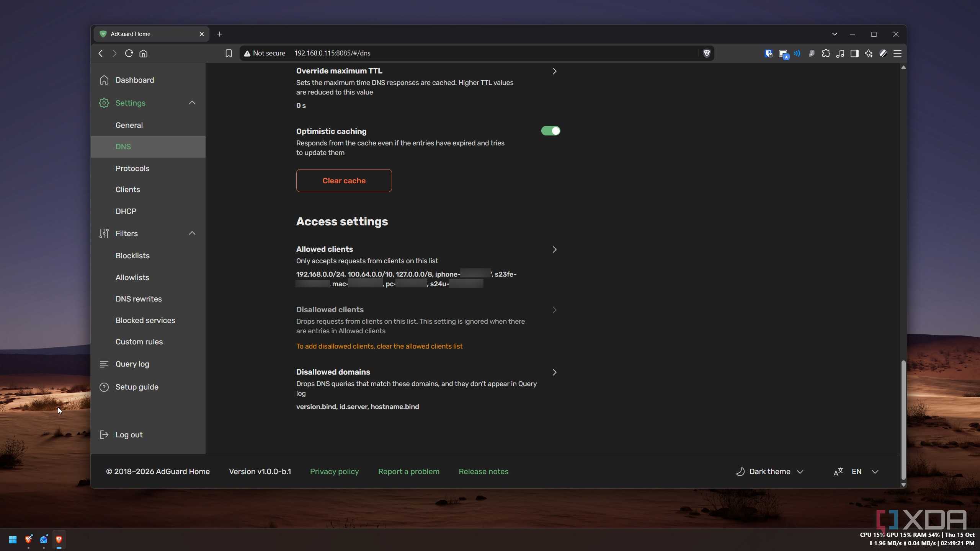Open the Leo AI sparkle icon
This screenshot has width=980, height=551.
point(869,53)
